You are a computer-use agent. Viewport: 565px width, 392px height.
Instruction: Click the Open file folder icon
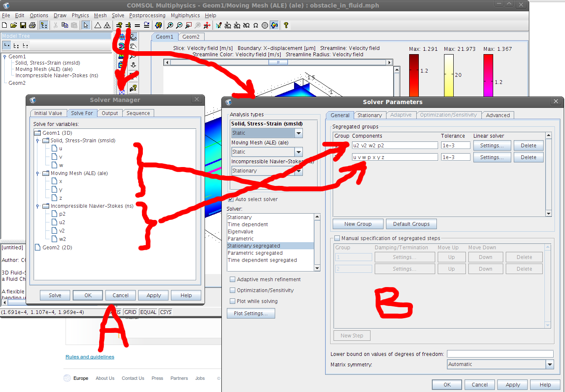(13, 26)
